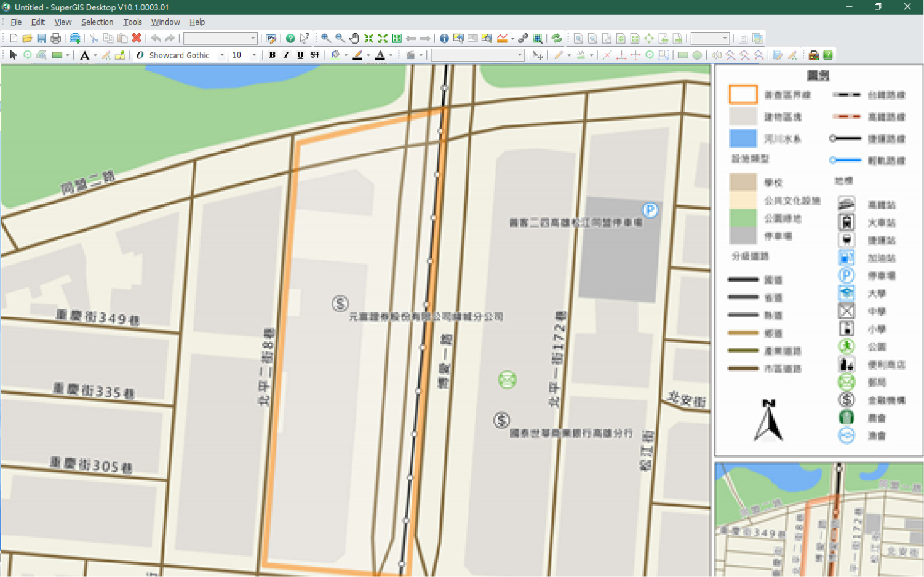
Task: Open the Selection menu
Action: coord(97,22)
